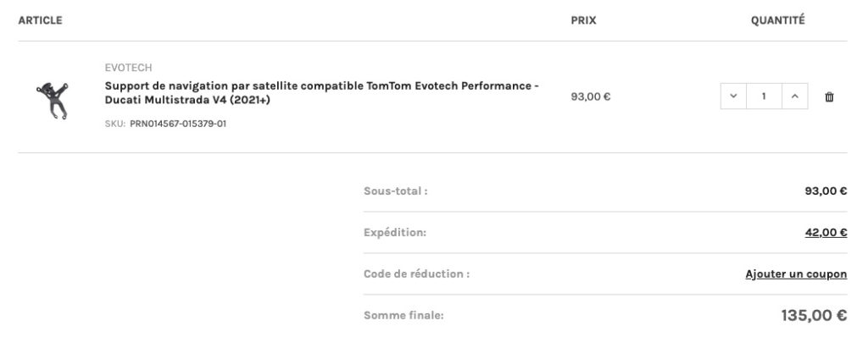The width and height of the screenshot is (868, 348).
Task: Select the SKU code PRN014567-015379-01
Action: [178, 124]
